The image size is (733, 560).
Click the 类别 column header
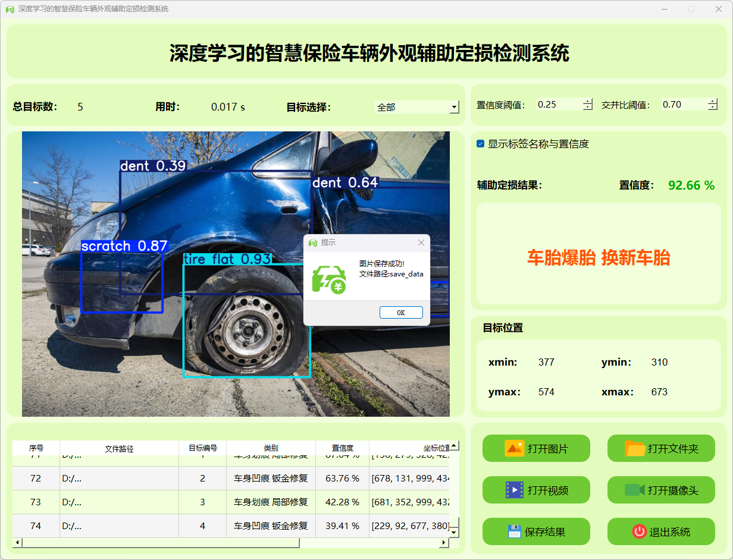click(x=271, y=448)
